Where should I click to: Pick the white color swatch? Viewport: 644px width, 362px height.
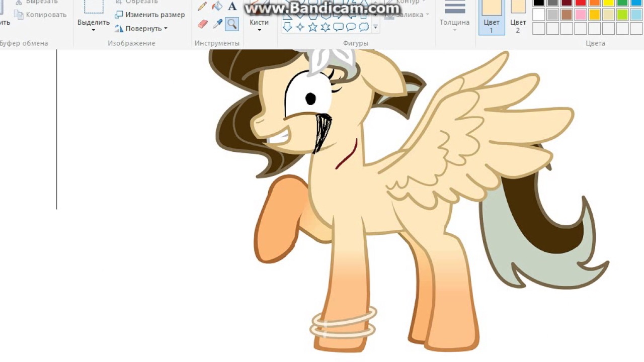pos(538,15)
